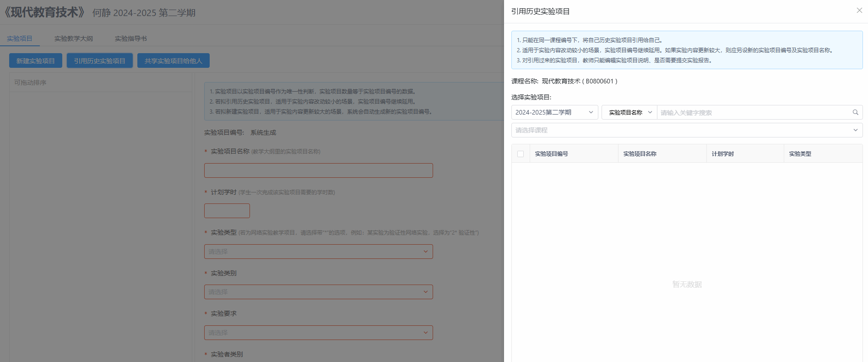The image size is (868, 362).
Task: Switch to the 实验项目 tab
Action: point(20,38)
